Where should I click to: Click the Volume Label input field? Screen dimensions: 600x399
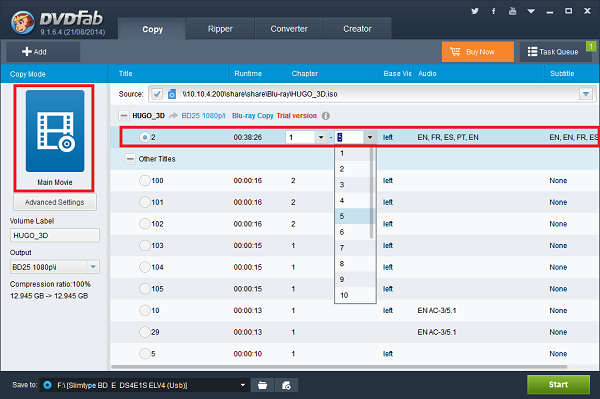pos(55,235)
